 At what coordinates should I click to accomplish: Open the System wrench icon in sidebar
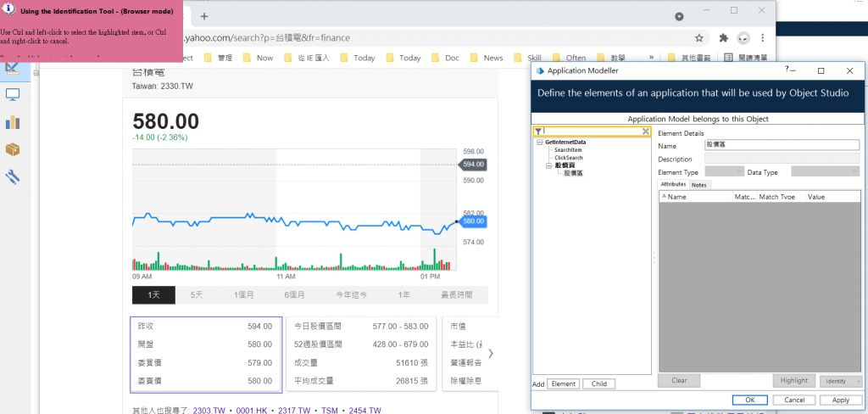[12, 177]
